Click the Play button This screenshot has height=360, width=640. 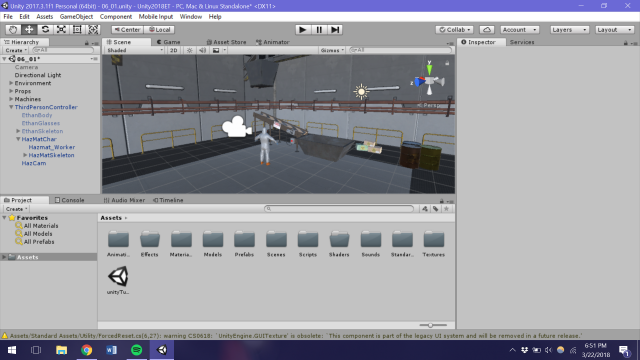point(302,30)
